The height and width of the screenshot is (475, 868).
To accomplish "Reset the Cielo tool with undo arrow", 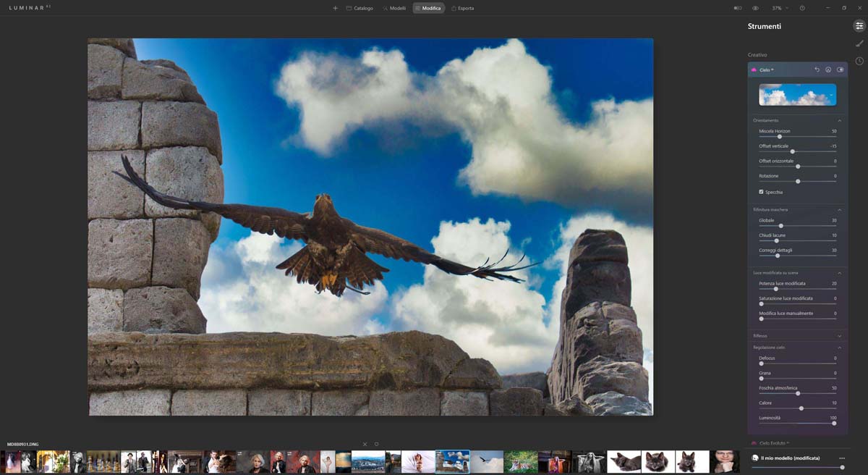I will [x=817, y=70].
